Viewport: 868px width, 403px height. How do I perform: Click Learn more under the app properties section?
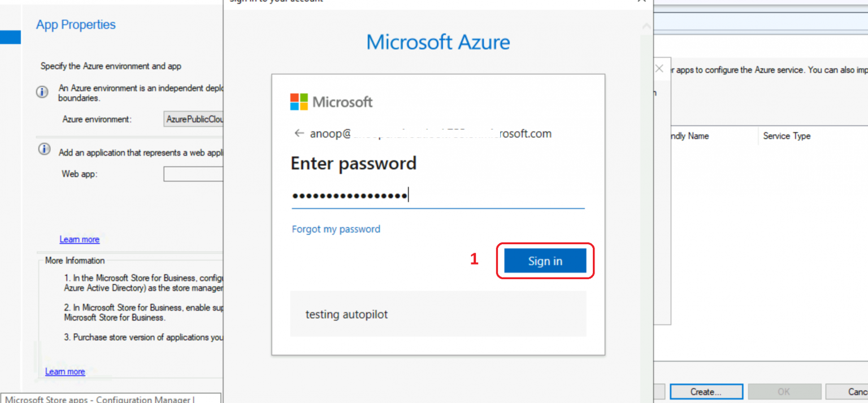79,239
